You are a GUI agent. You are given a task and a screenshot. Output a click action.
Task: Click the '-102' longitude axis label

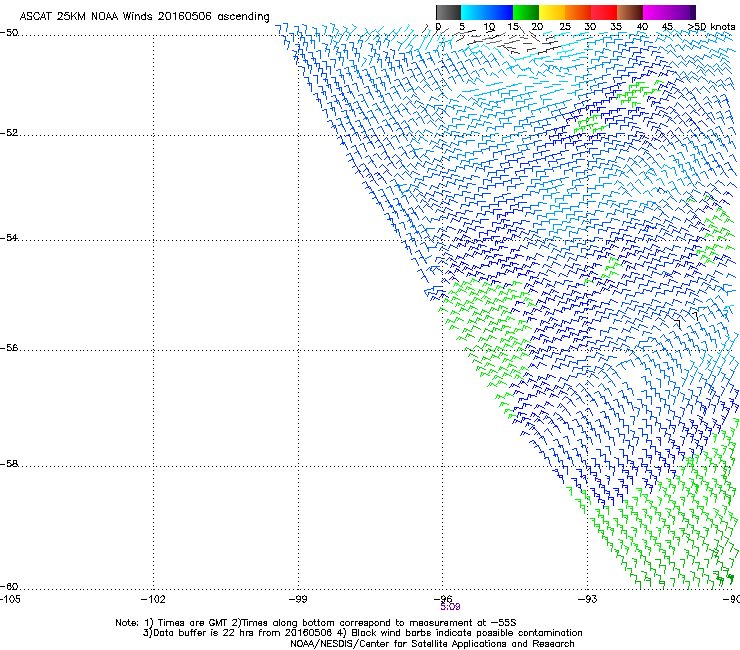pyautogui.click(x=153, y=599)
